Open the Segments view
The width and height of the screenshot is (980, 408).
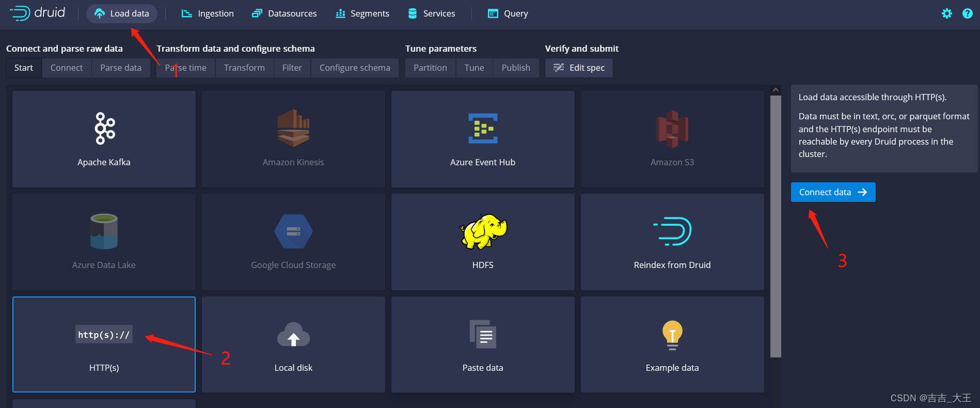coord(362,13)
